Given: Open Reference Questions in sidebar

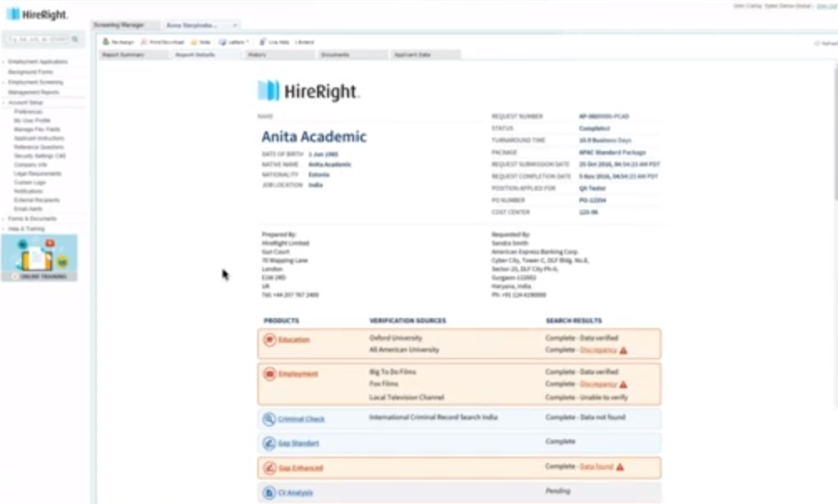Looking at the screenshot, I should click(x=38, y=147).
